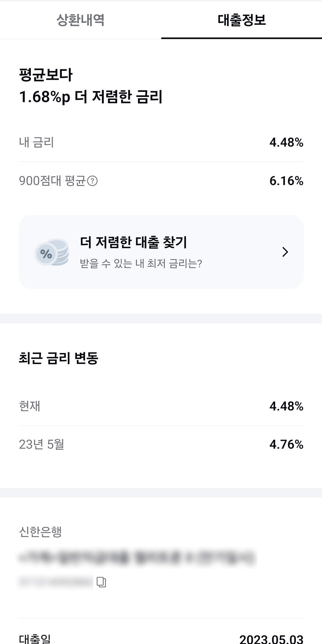Tap the 신한은행 bank name
322x644 pixels.
[40, 532]
